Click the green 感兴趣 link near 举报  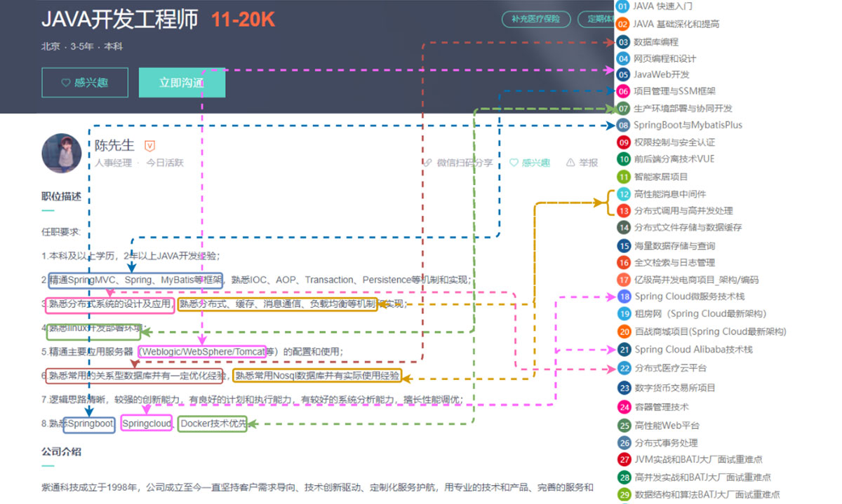pos(530,163)
